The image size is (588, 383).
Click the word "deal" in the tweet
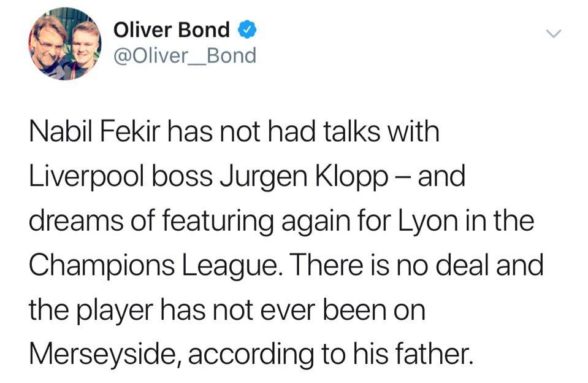pos(472,266)
